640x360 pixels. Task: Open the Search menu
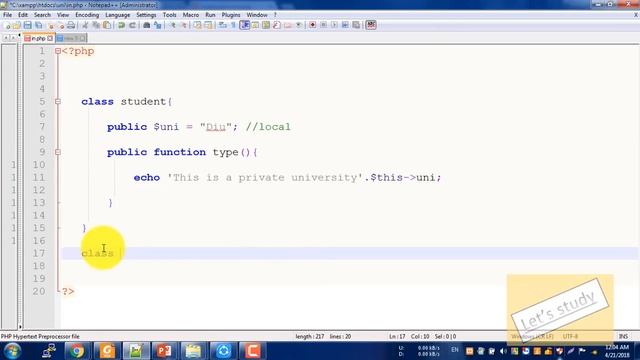[42, 15]
